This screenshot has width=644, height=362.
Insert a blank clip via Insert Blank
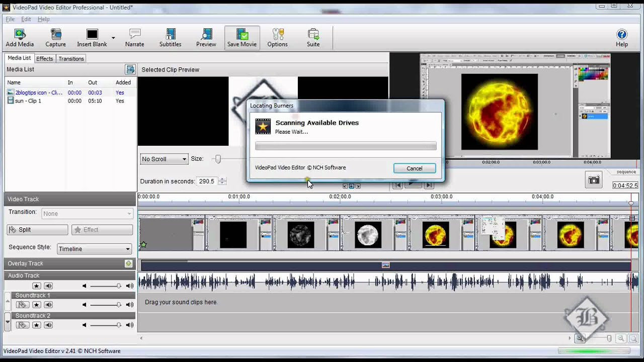pos(92,38)
